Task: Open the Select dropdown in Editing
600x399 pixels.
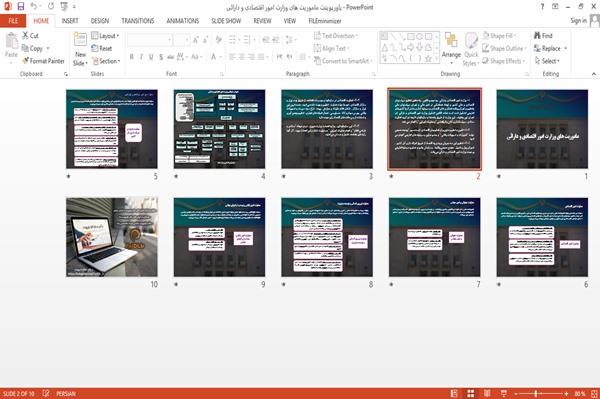Action: pos(547,61)
